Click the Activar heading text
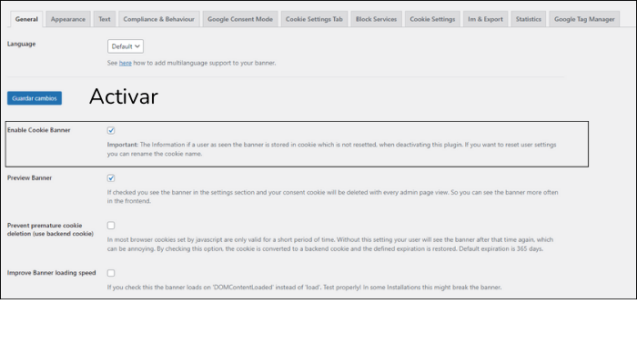Screen dimensions: 637x364 point(123,96)
